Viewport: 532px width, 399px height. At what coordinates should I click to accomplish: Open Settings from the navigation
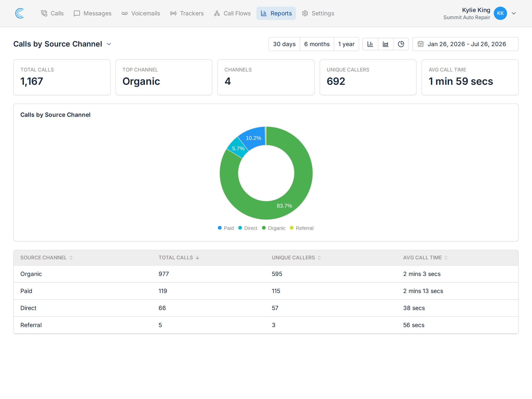pos(318,13)
